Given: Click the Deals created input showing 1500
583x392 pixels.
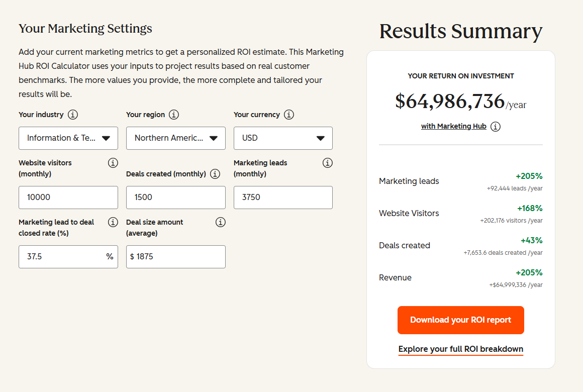Looking at the screenshot, I should (x=176, y=198).
